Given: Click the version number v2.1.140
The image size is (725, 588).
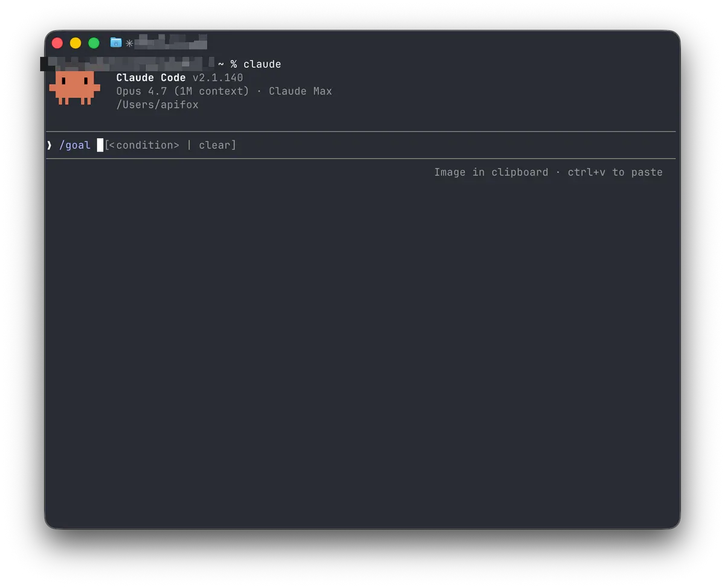Looking at the screenshot, I should coord(217,78).
